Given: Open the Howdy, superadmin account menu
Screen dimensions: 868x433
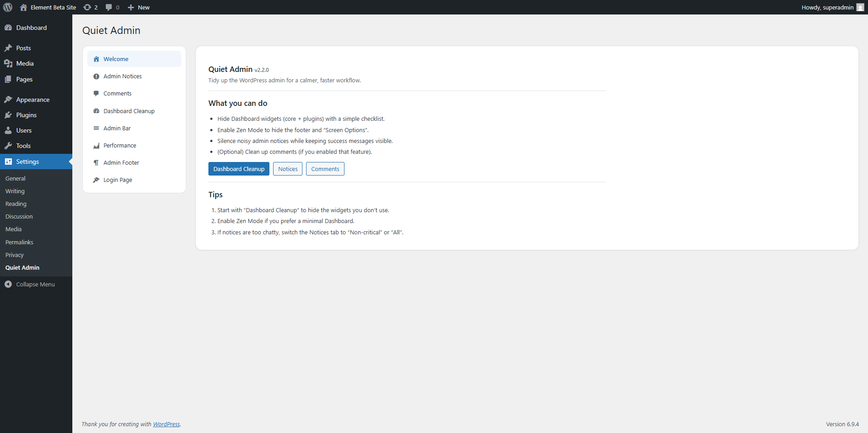Looking at the screenshot, I should 833,7.
